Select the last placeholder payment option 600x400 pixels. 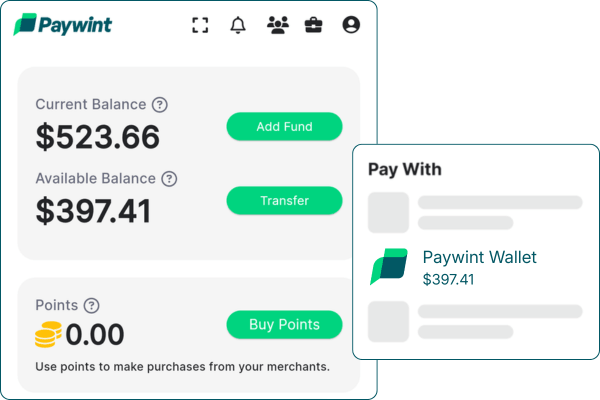[x=475, y=320]
